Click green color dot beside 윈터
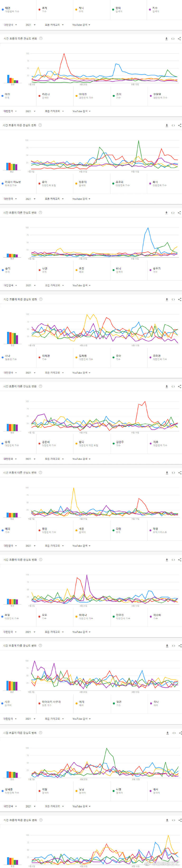This screenshot has height=868, width=182. pos(113,9)
